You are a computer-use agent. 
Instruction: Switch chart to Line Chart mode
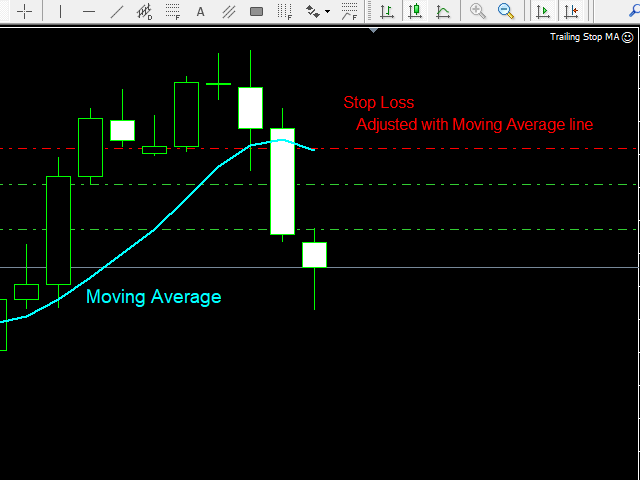[x=443, y=11]
